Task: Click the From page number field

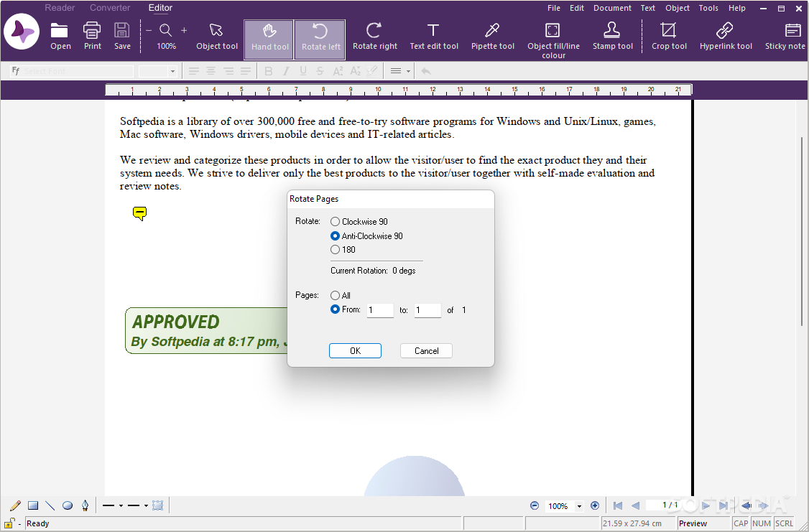Action: point(380,310)
